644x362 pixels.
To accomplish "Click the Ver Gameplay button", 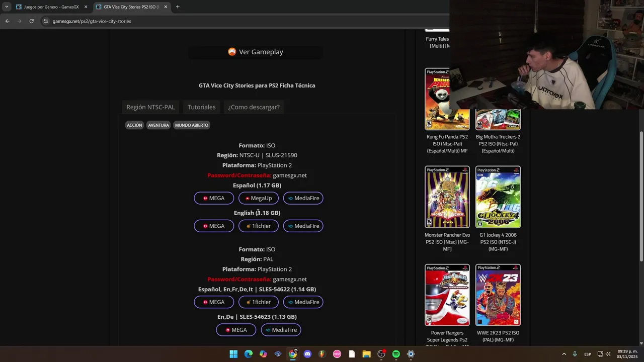I will [256, 52].
